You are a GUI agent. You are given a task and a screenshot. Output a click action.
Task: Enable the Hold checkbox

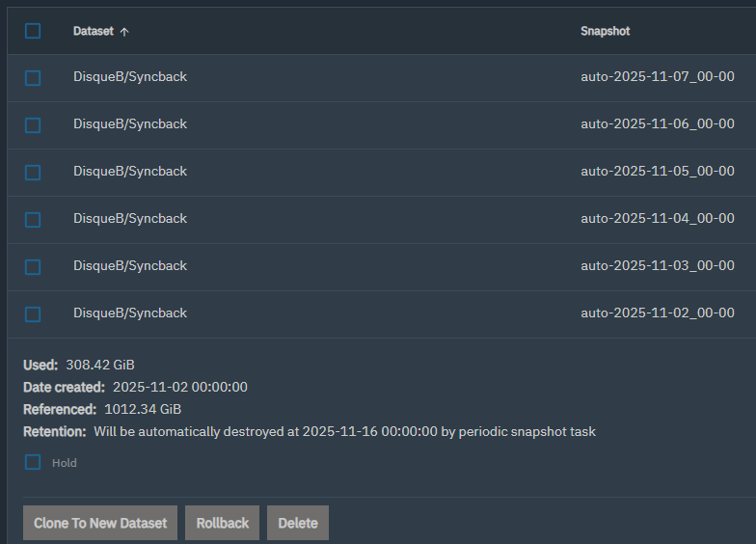click(33, 462)
